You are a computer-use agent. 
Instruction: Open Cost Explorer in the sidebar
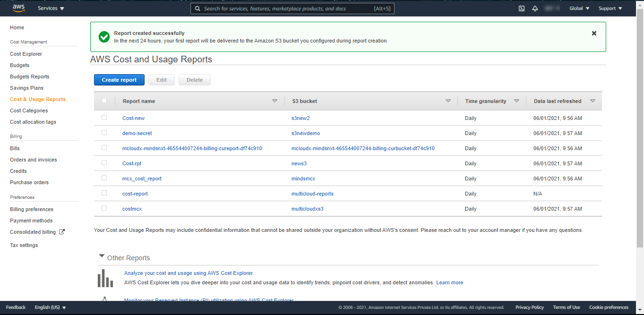(26, 54)
